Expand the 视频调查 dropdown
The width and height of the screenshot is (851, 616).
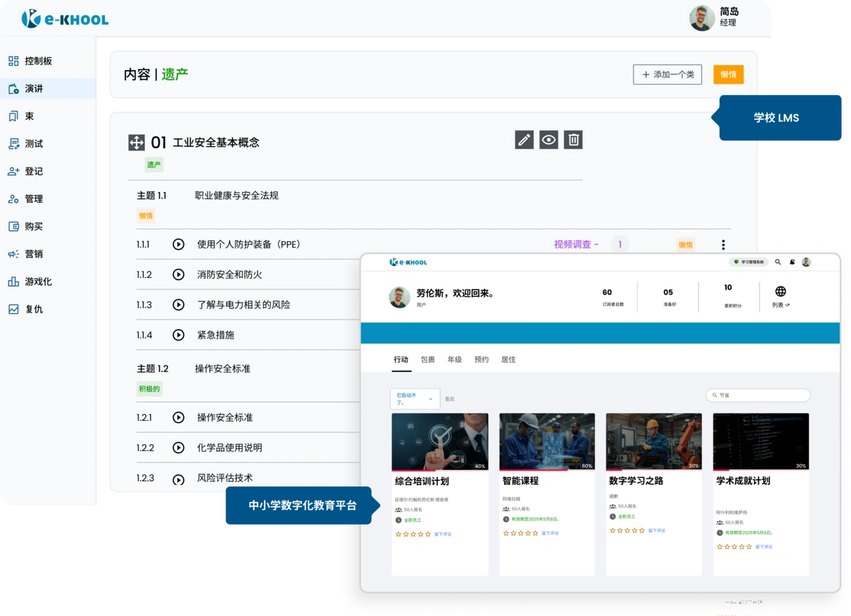pos(581,244)
